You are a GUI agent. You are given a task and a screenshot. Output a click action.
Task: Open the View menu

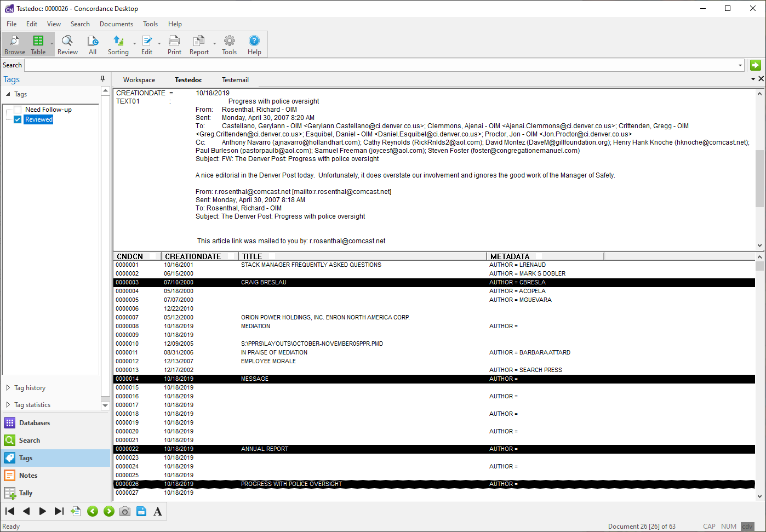(54, 24)
